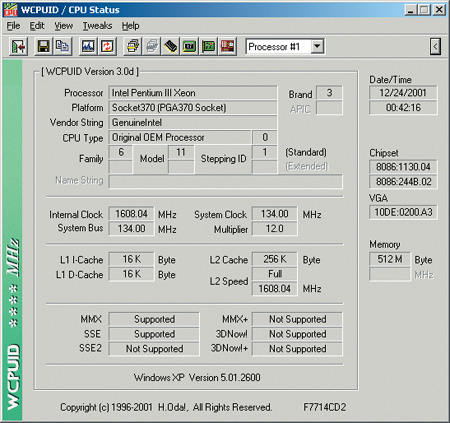Screen dimensions: 450x423
Task: Open the clock graph monitor icon
Action: click(x=88, y=46)
